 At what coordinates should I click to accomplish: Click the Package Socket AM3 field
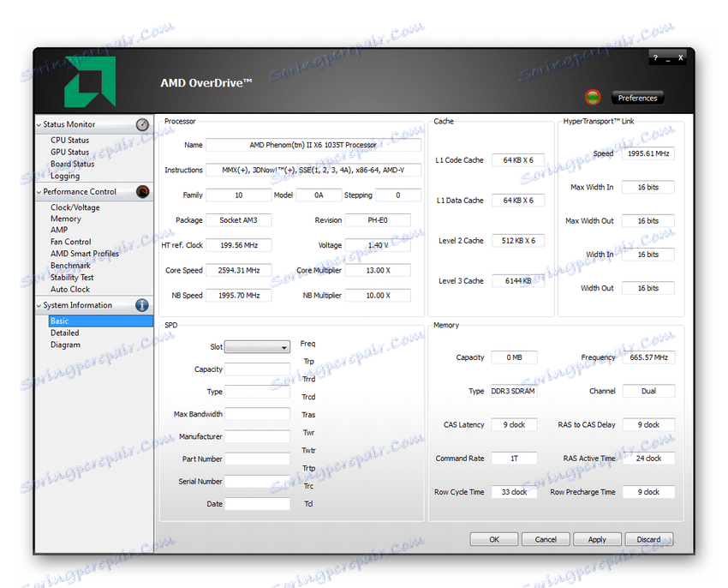[x=239, y=220]
